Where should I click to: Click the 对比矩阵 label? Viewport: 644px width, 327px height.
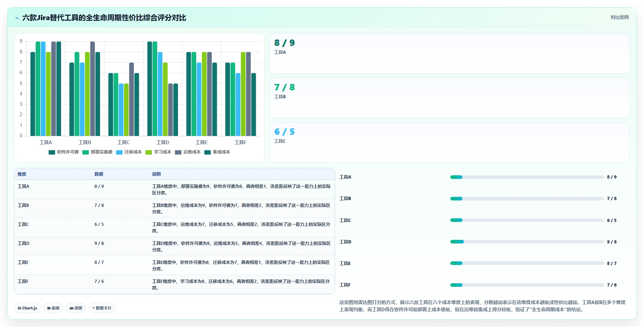pos(620,17)
